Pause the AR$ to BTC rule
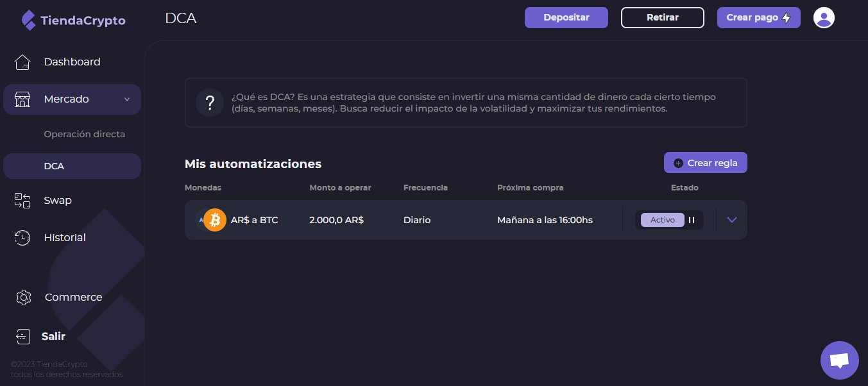868x386 pixels. coord(692,220)
